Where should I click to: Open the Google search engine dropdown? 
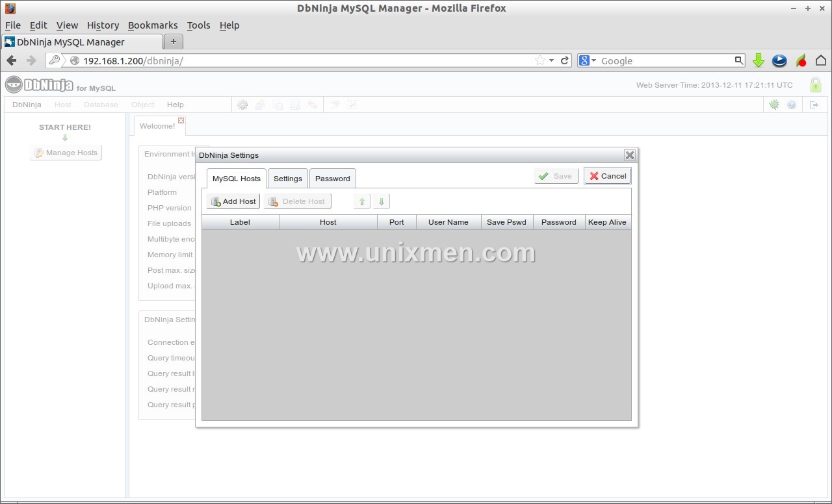click(x=588, y=60)
